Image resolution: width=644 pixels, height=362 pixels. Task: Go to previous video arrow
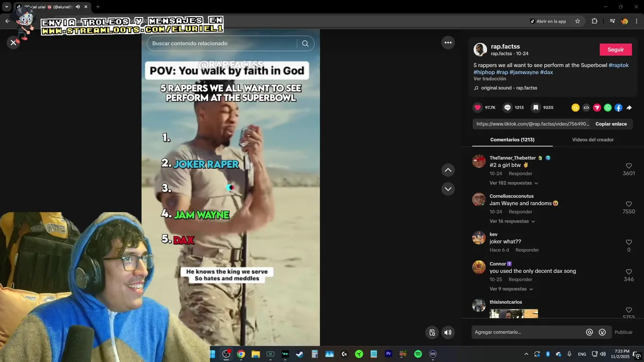(448, 170)
